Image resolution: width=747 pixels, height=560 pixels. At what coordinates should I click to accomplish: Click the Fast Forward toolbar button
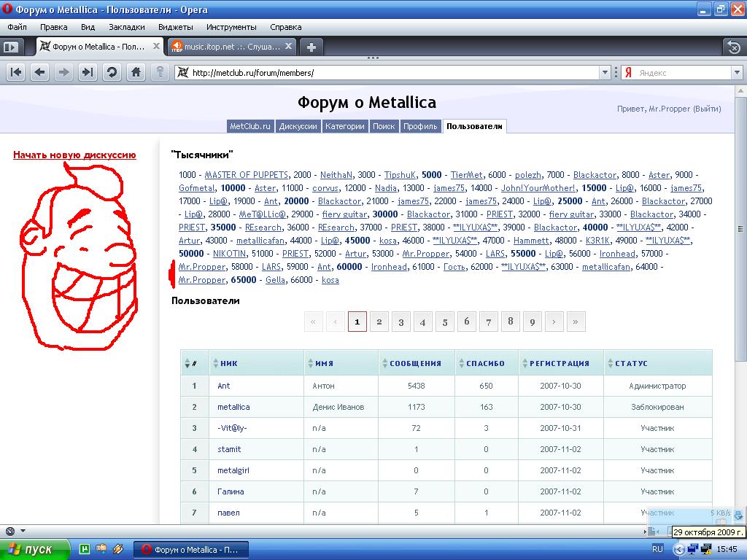88,72
